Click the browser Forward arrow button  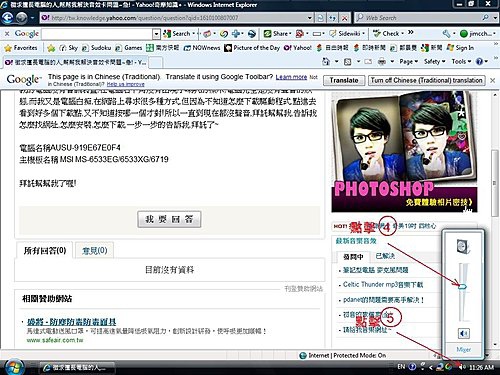click(x=22, y=18)
